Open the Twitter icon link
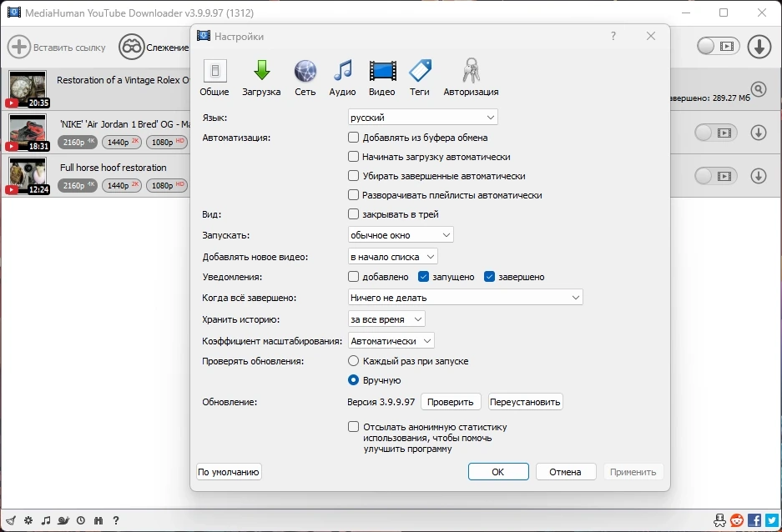 tap(772, 520)
